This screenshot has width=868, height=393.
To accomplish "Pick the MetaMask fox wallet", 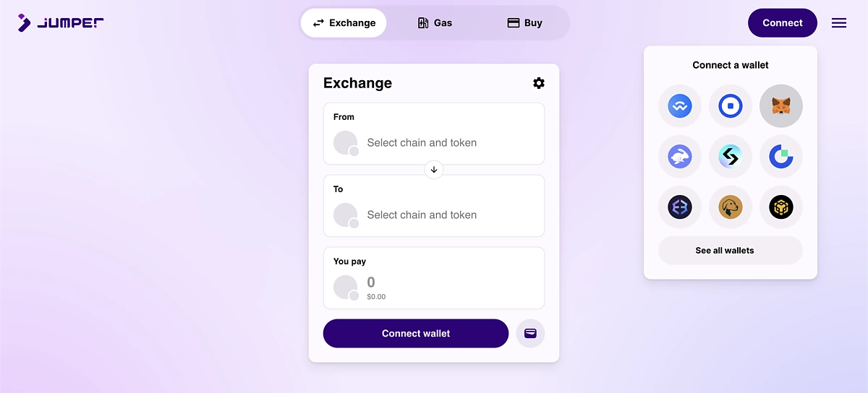I will point(781,106).
